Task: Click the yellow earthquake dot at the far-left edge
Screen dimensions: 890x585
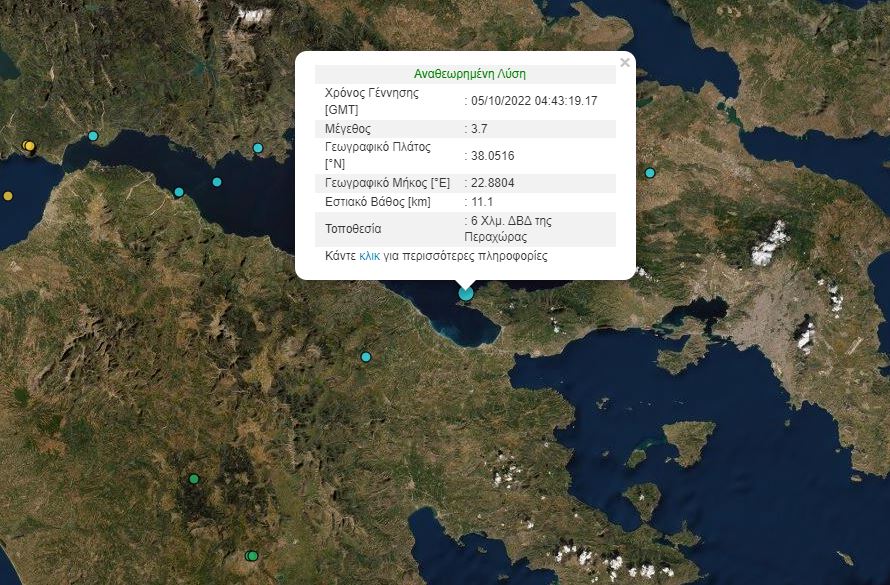Action: tap(7, 196)
